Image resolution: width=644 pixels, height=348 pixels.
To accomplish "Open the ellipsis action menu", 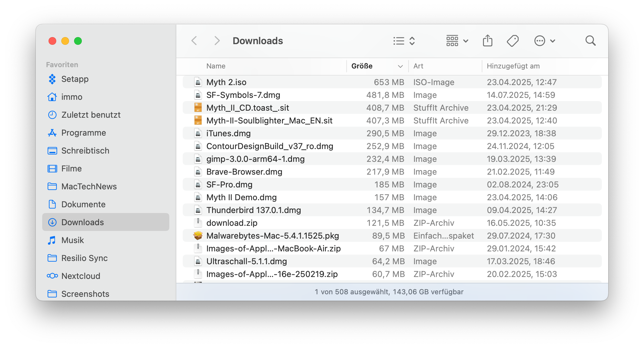I will [x=545, y=41].
